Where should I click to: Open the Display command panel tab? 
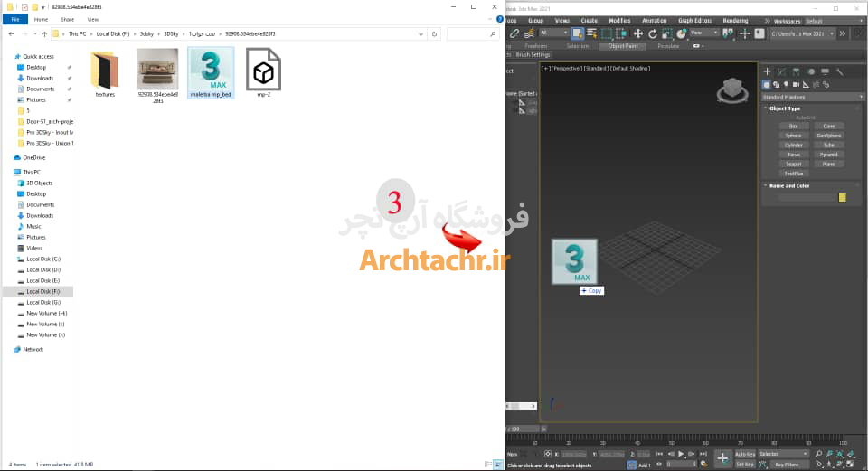point(825,71)
